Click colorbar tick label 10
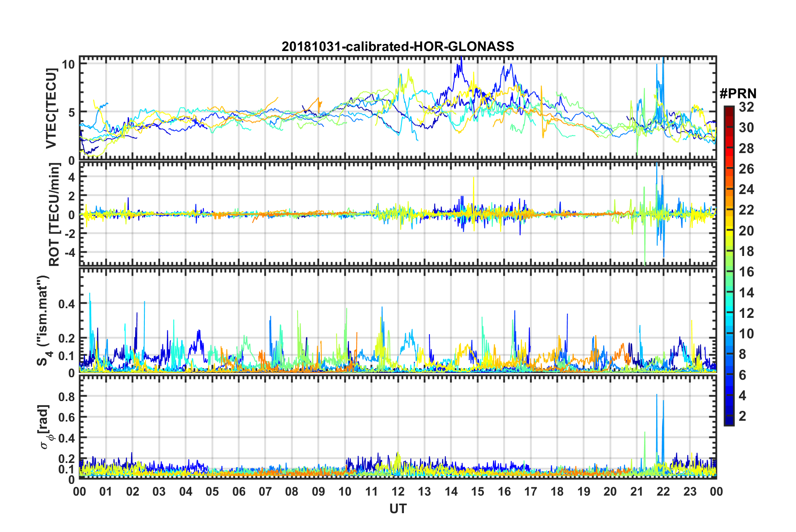This screenshot has height=532, width=796. click(x=746, y=334)
